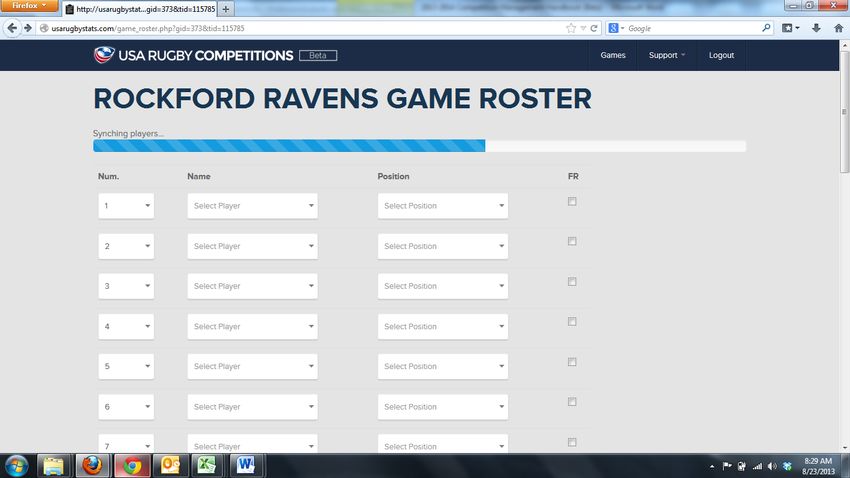Open Select Position dropdown in row 2
Viewport: 850px width, 478px height.
click(x=442, y=246)
